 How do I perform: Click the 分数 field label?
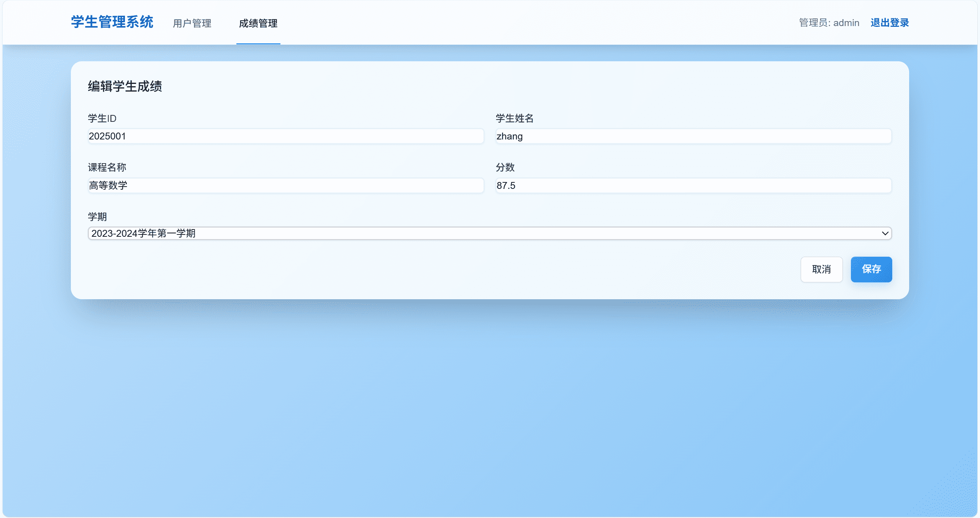coord(505,167)
